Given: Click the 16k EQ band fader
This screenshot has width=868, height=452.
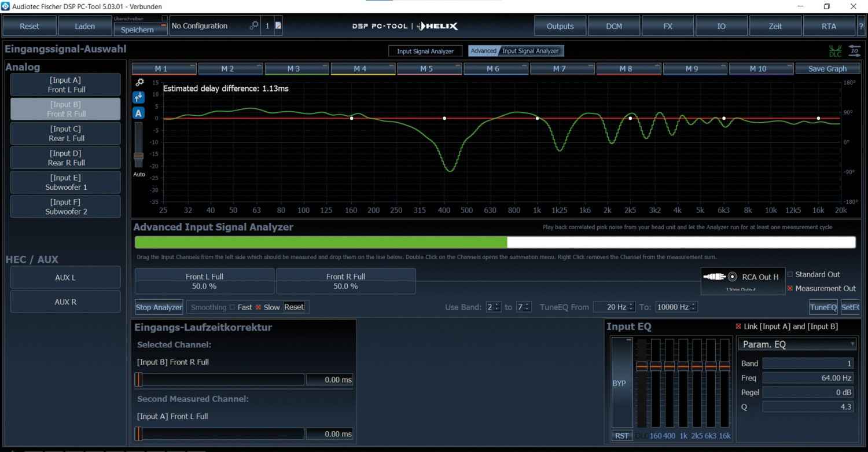Looking at the screenshot, I should tap(724, 366).
